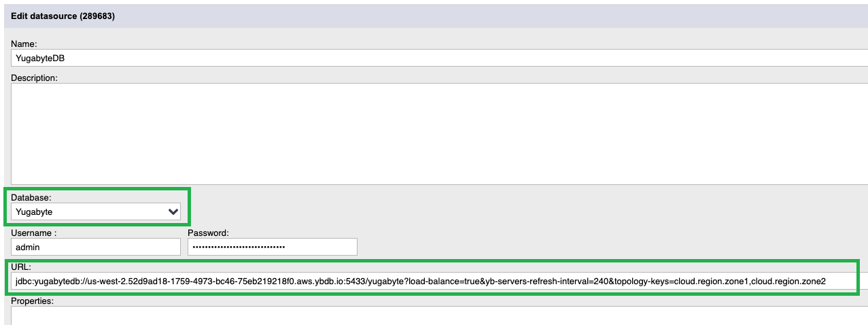
Task: Click inside the Properties text area
Action: [x=439, y=315]
